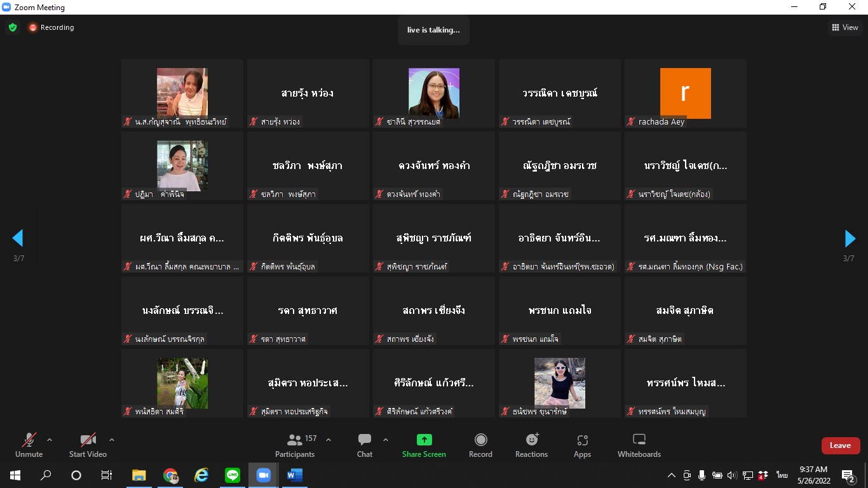The height and width of the screenshot is (488, 868).
Task: Open the Participants list
Action: [x=295, y=440]
